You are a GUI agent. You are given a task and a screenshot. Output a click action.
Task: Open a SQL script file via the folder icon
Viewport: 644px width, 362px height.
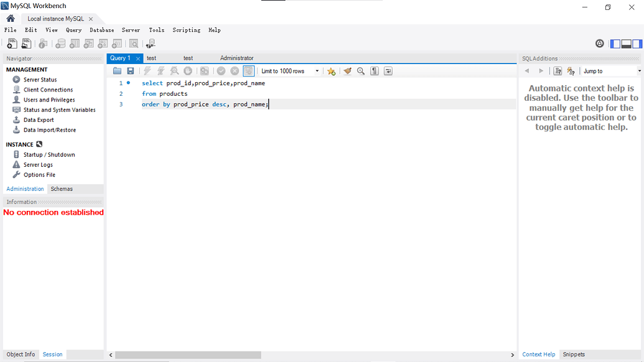click(117, 72)
